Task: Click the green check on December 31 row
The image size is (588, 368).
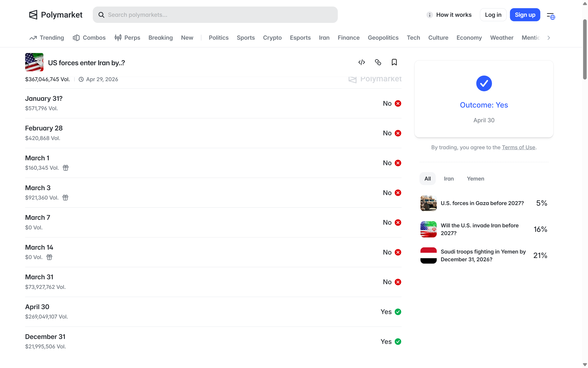Action: point(398,341)
